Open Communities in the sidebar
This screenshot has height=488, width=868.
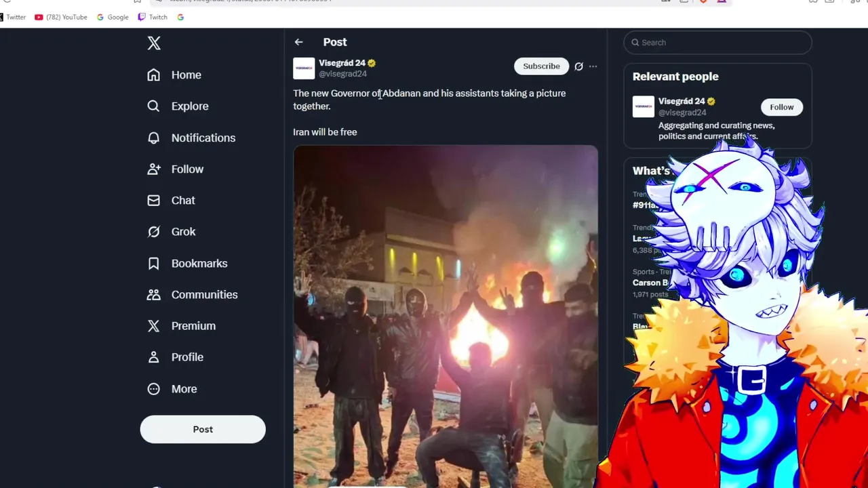(193, 294)
